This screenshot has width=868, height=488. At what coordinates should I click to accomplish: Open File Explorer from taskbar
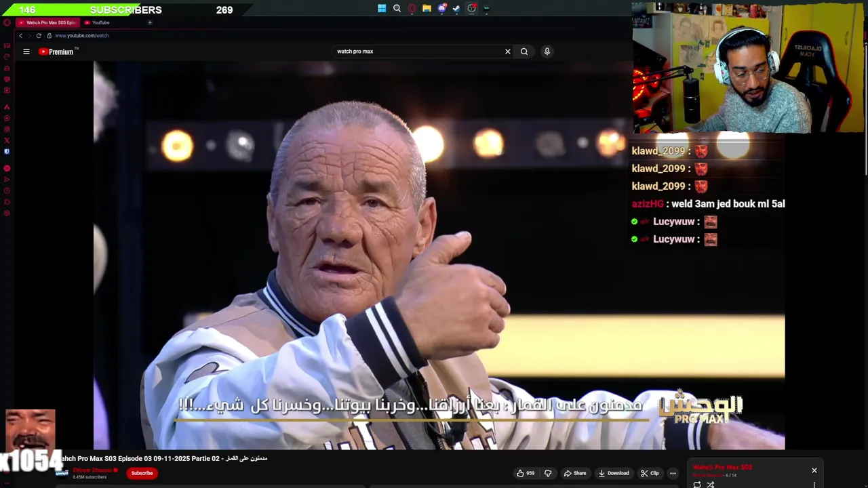427,9
